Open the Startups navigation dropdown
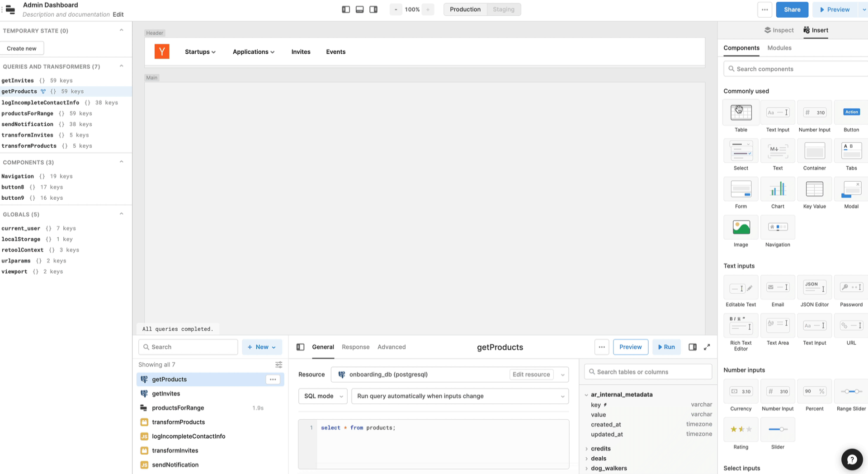Image resolution: width=868 pixels, height=474 pixels. pos(200,52)
